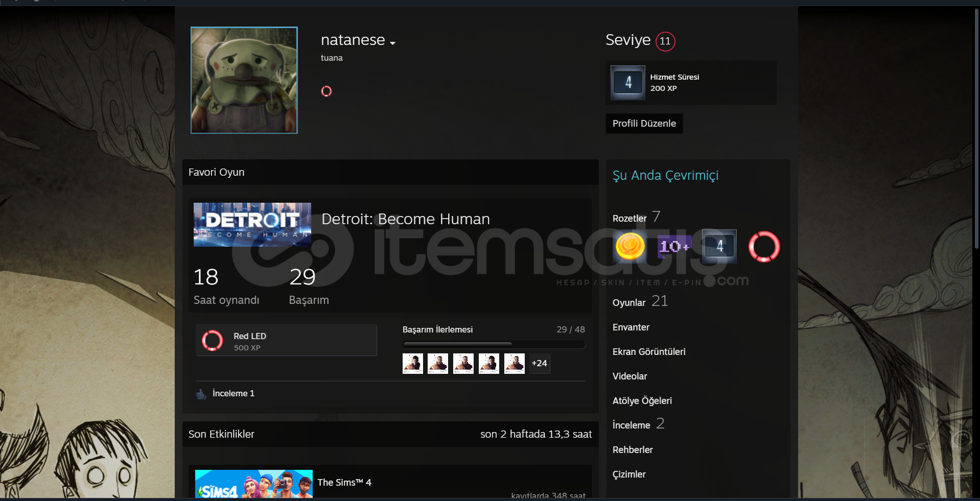980x501 pixels.
Task: Open the Seviye level 11 badge
Action: (665, 41)
